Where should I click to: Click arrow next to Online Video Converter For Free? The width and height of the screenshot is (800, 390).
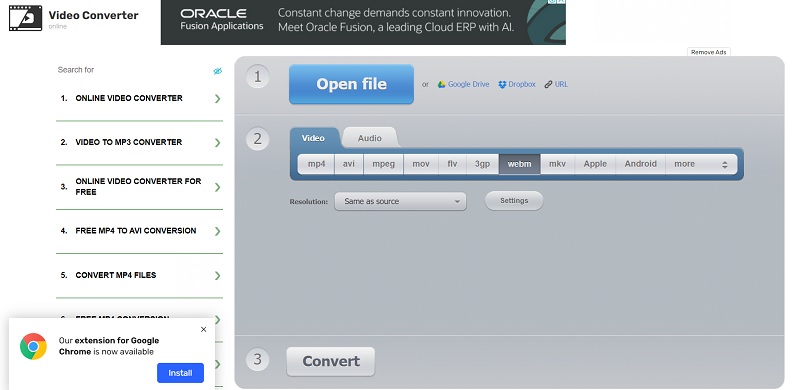pyautogui.click(x=218, y=187)
